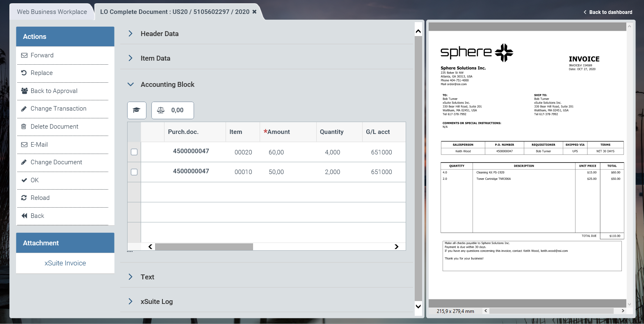Click the OK checkmark icon

(x=24, y=180)
